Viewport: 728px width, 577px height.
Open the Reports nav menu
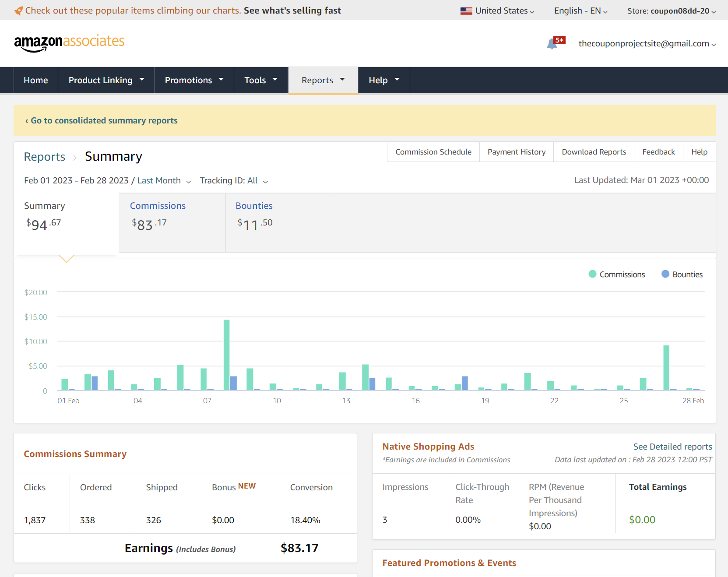323,80
